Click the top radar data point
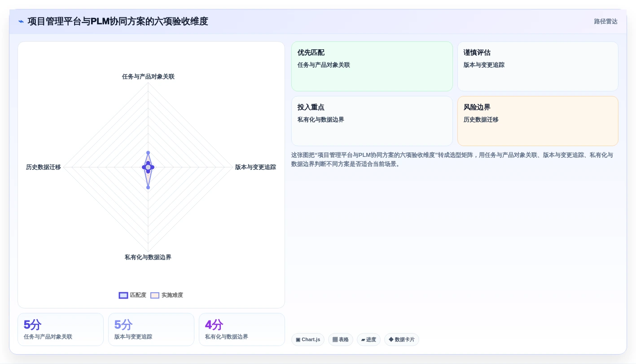This screenshot has width=636, height=364. tap(148, 153)
